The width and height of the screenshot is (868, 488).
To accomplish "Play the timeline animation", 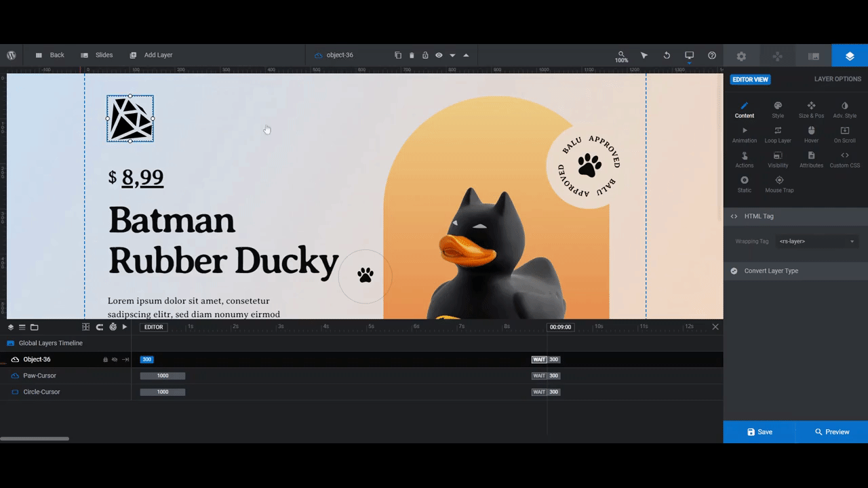I will (x=125, y=327).
